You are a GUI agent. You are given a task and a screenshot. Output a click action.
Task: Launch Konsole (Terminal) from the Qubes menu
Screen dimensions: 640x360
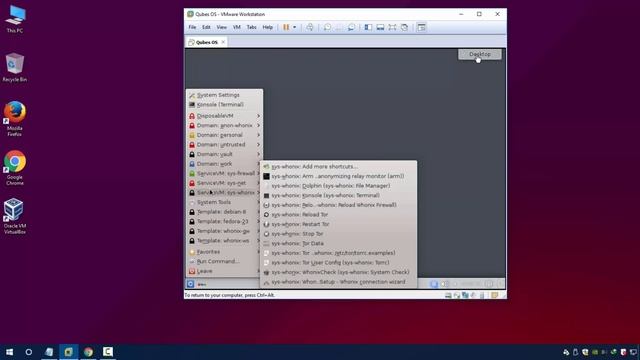pyautogui.click(x=224, y=105)
